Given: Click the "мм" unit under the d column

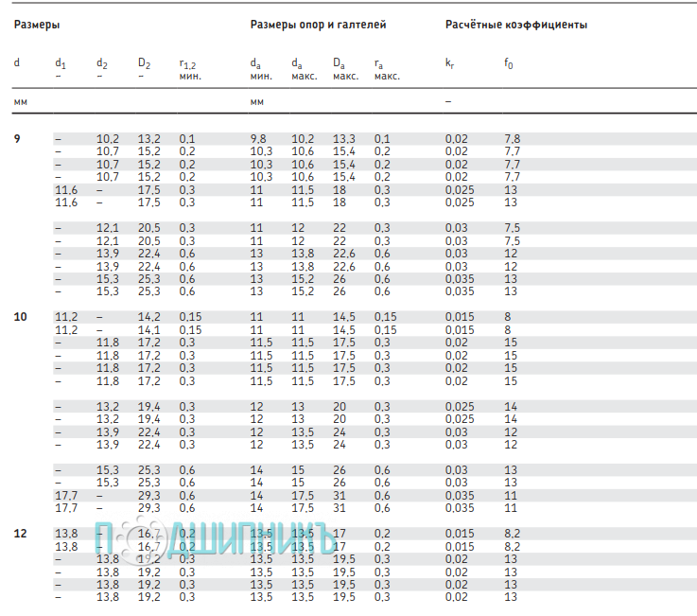Looking at the screenshot, I should pos(21,102).
